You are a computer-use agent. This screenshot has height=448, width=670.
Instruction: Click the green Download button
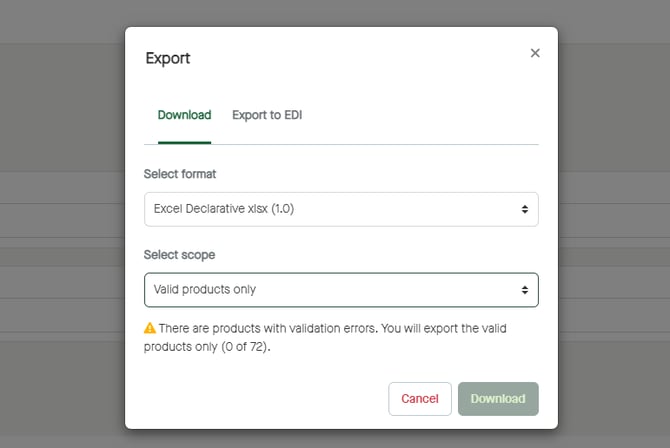coord(498,399)
